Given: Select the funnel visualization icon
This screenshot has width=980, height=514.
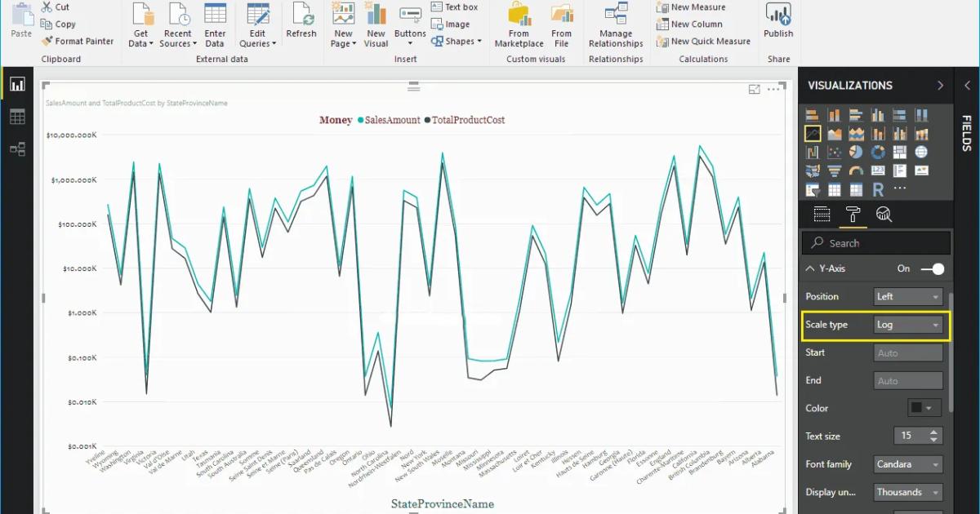Looking at the screenshot, I should [x=834, y=170].
